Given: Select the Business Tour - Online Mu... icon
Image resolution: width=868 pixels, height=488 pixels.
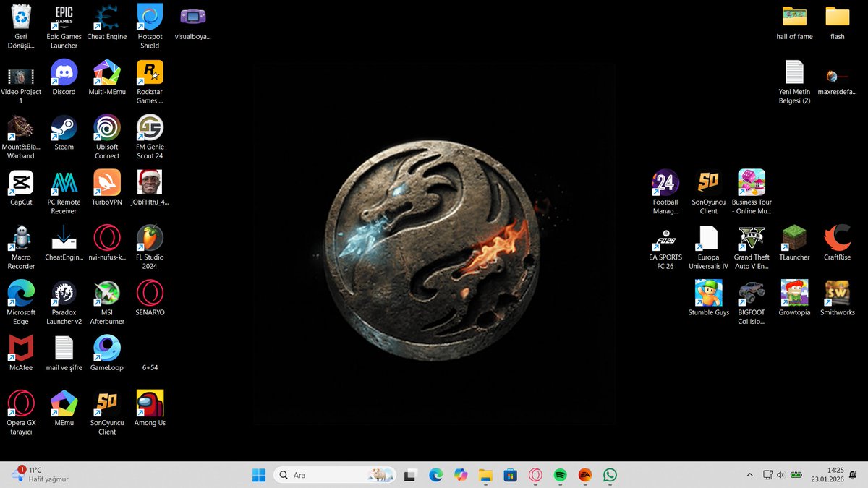Looking at the screenshot, I should coord(752,192).
